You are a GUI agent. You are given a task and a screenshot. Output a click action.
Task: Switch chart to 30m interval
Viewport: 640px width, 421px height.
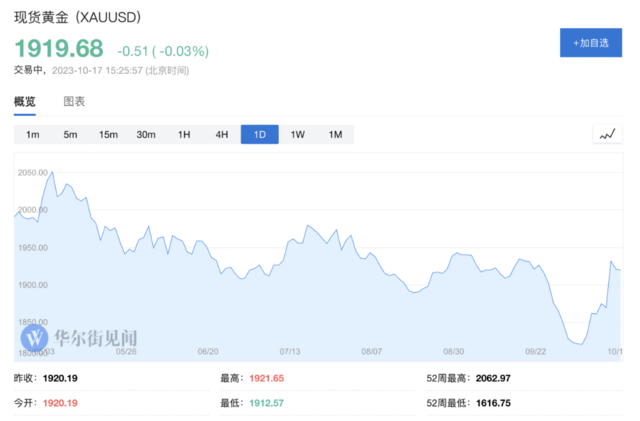coord(146,134)
